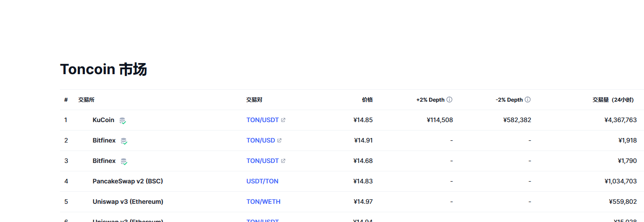Open the external-link icon beside TON/USDT in the ¥14.68 row
Viewport: 644px width, 222px height.
[283, 161]
